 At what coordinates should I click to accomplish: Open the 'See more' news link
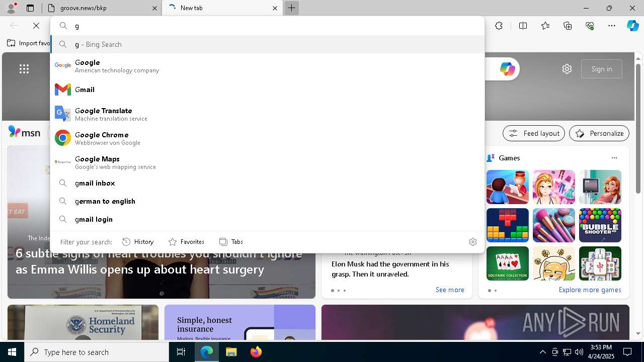450,290
